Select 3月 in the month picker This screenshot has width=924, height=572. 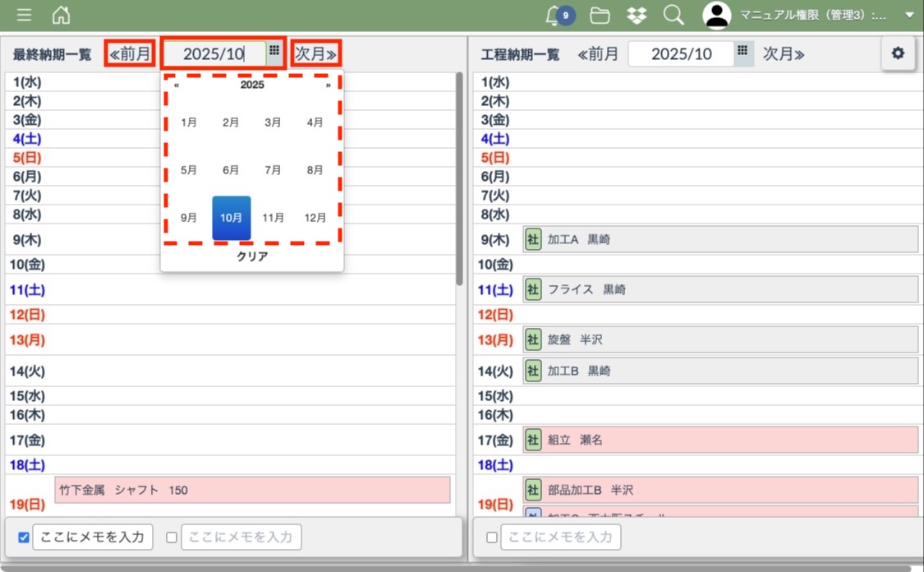274,122
